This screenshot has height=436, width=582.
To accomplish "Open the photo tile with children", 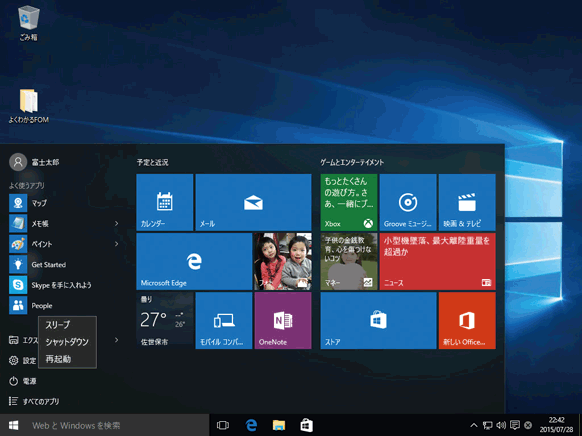I will (x=283, y=261).
